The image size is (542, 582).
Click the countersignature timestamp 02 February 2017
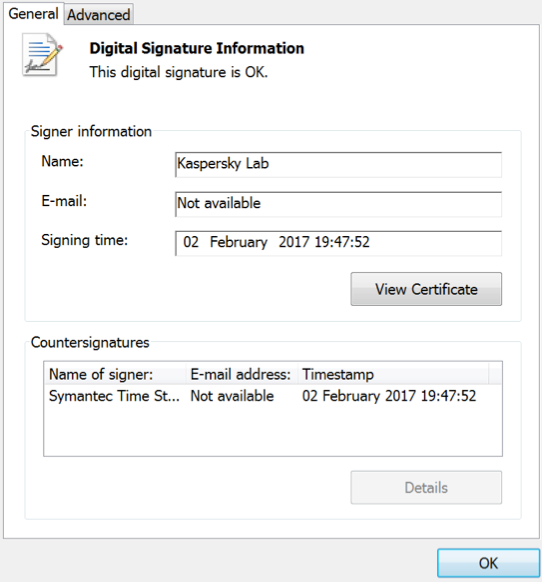click(389, 396)
